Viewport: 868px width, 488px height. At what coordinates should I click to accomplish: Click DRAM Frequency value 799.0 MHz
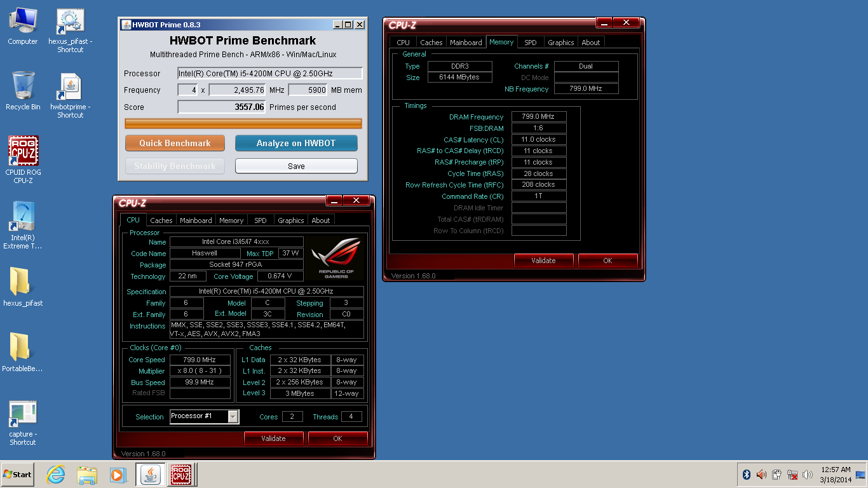coord(539,117)
